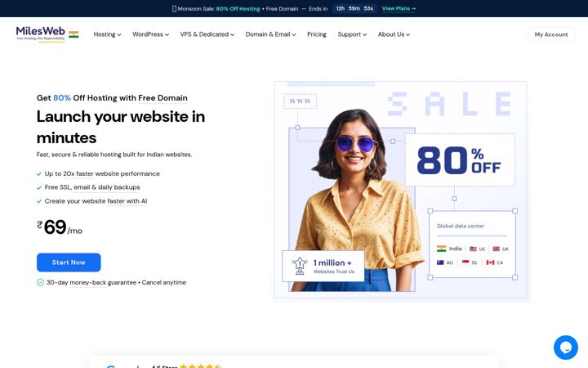Click the checkmark beside Free SSL line
Image resolution: width=588 pixels, height=368 pixels.
tap(39, 187)
